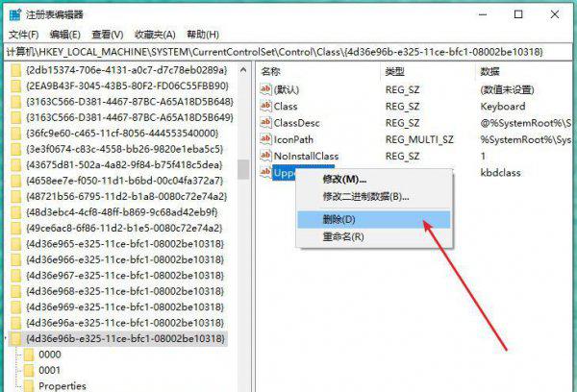The width and height of the screenshot is (577, 392).
Task: Click folder icon of selected {4d36e96b-...} key
Action: pos(15,339)
